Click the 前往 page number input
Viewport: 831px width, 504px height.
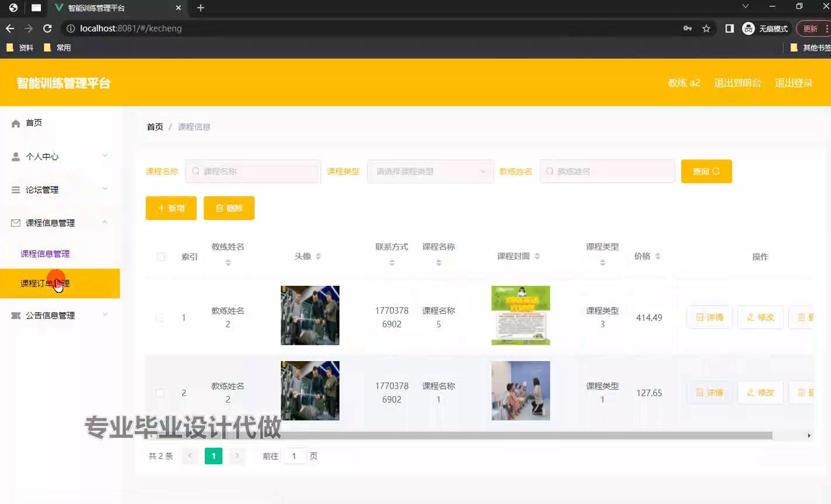click(294, 456)
